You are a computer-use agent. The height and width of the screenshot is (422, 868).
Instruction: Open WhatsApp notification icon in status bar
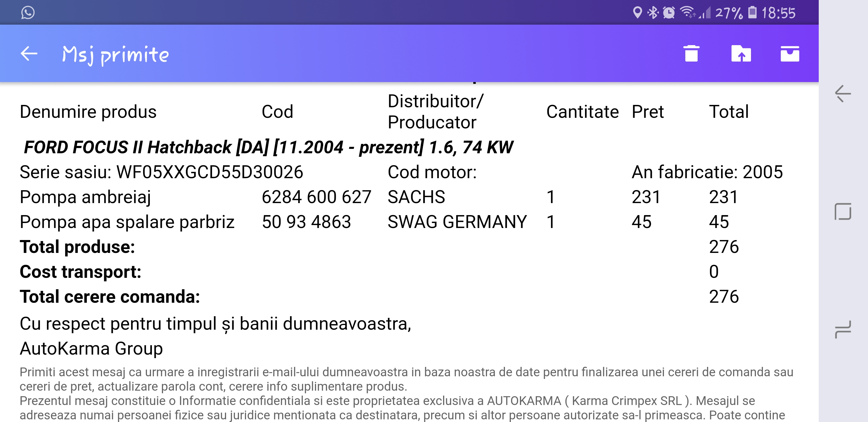coord(28,13)
